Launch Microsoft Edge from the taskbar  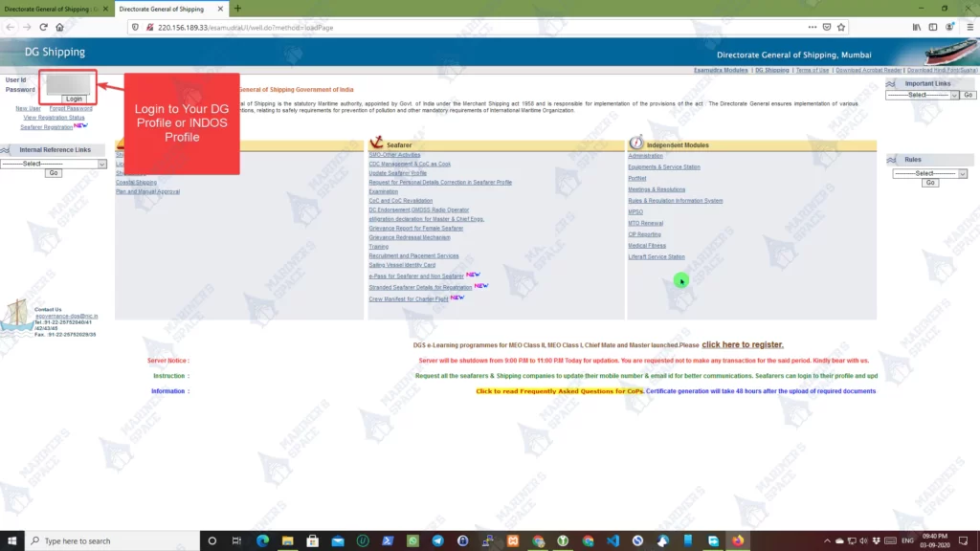coord(262,541)
